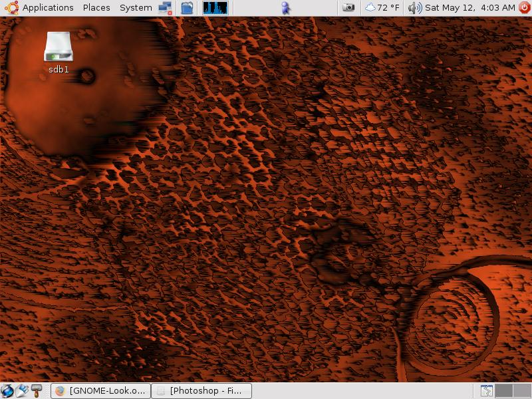
Task: Click the blue globe icon on bottom panel
Action: tap(7, 391)
